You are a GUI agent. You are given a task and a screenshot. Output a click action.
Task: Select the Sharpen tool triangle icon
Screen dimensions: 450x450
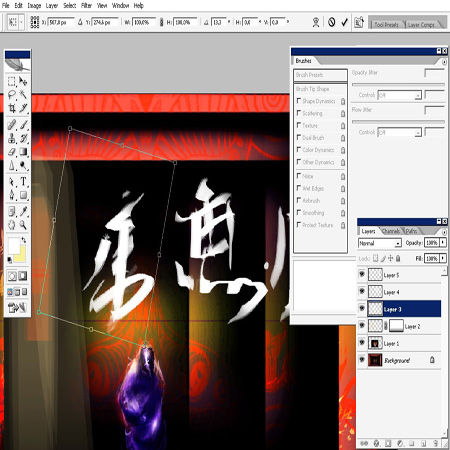12,165
